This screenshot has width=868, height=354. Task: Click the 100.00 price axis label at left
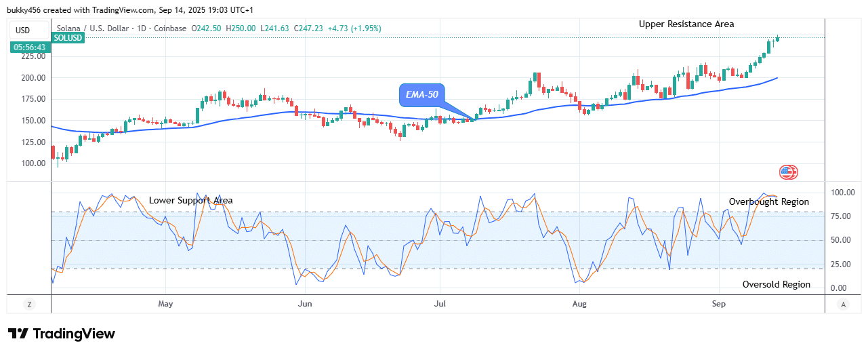[x=33, y=163]
